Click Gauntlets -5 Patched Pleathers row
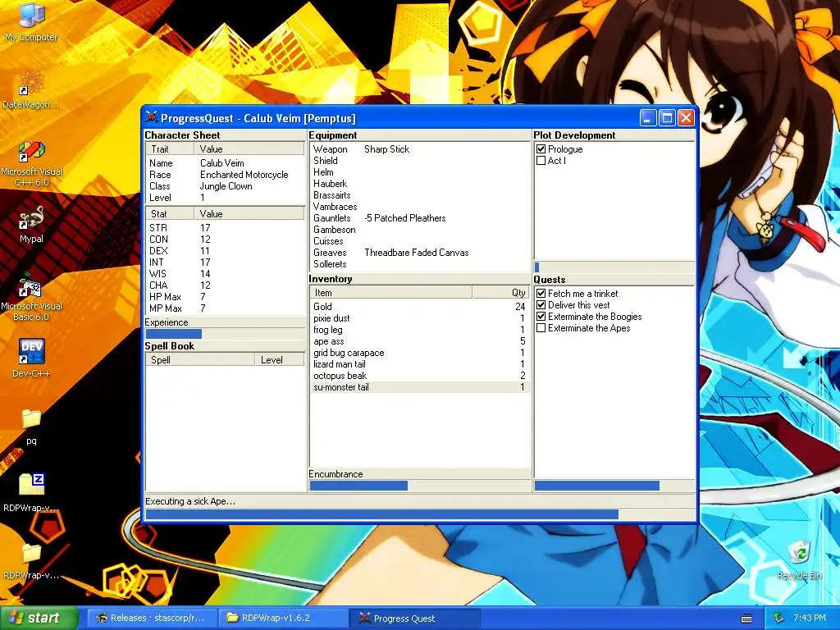 [419, 218]
